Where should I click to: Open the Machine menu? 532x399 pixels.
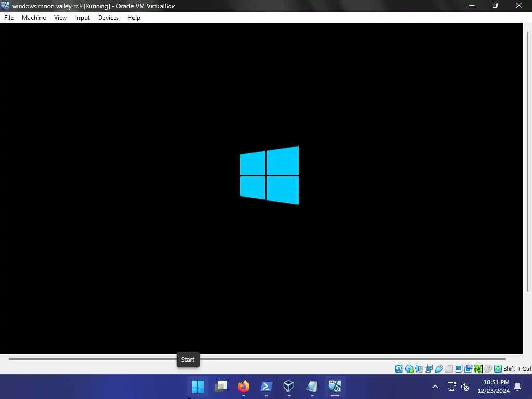pyautogui.click(x=34, y=18)
